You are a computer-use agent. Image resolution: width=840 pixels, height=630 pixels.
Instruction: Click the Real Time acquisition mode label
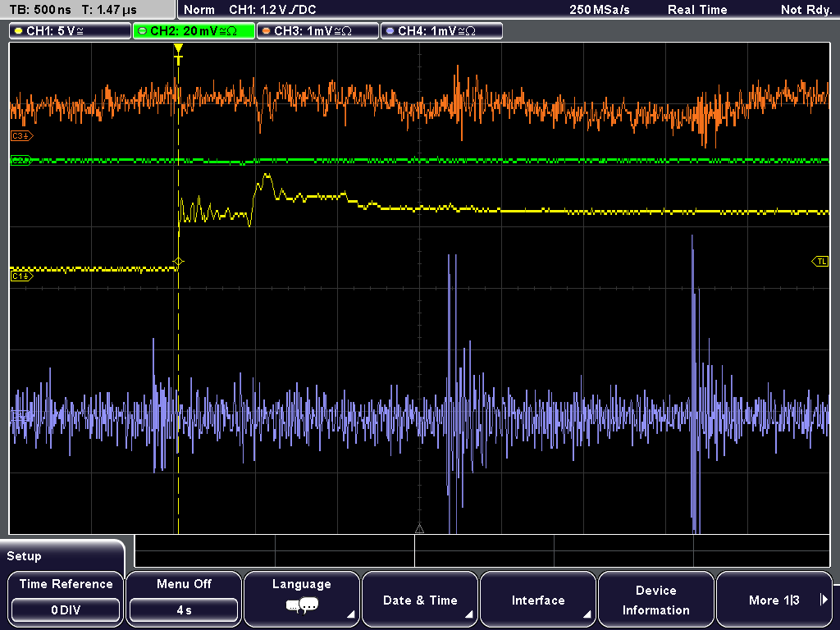point(697,10)
